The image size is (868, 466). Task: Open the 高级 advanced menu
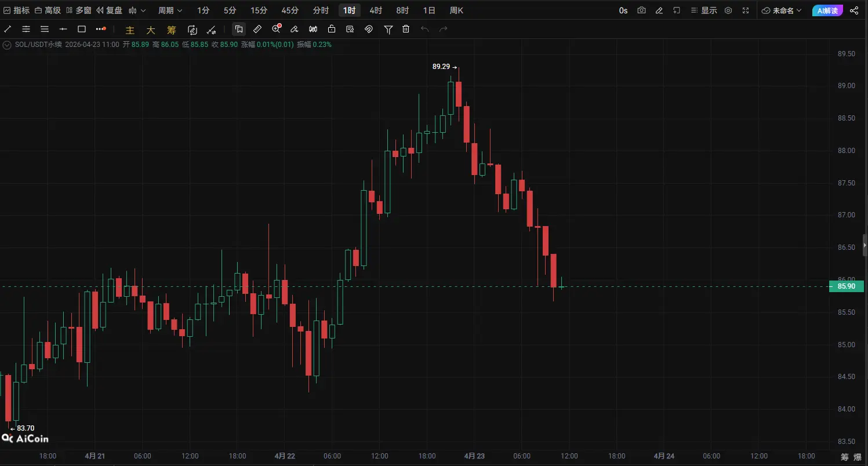(x=48, y=10)
